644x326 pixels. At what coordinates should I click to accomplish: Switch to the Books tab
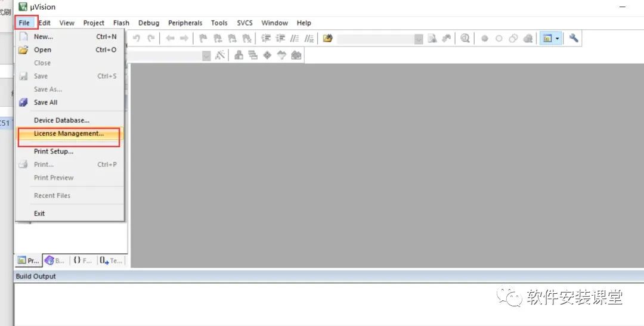55,260
